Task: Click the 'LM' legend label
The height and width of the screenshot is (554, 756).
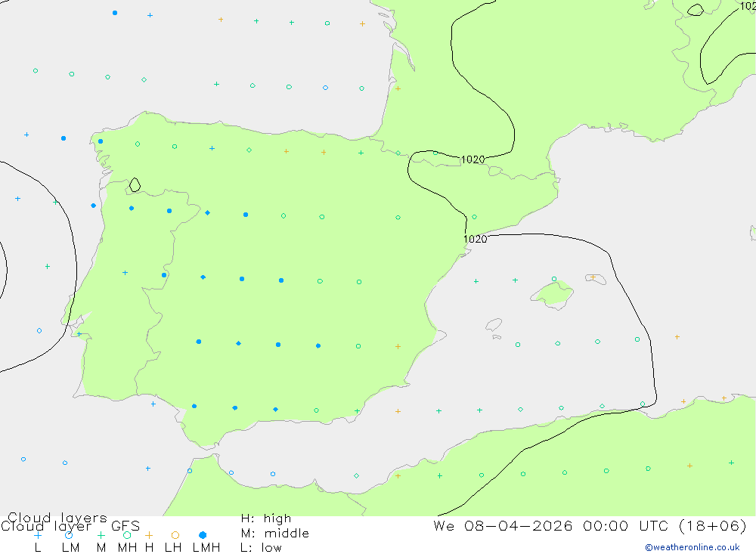Action: pos(71,548)
